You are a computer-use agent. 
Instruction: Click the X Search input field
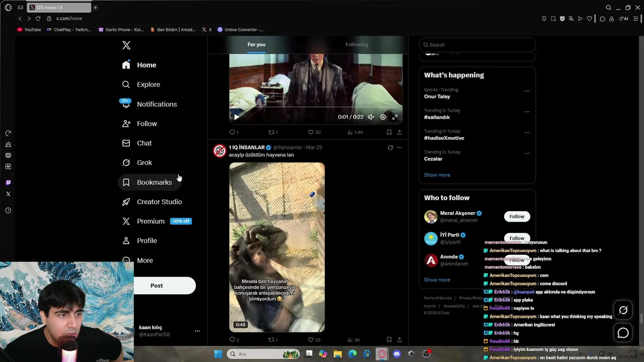point(477,45)
